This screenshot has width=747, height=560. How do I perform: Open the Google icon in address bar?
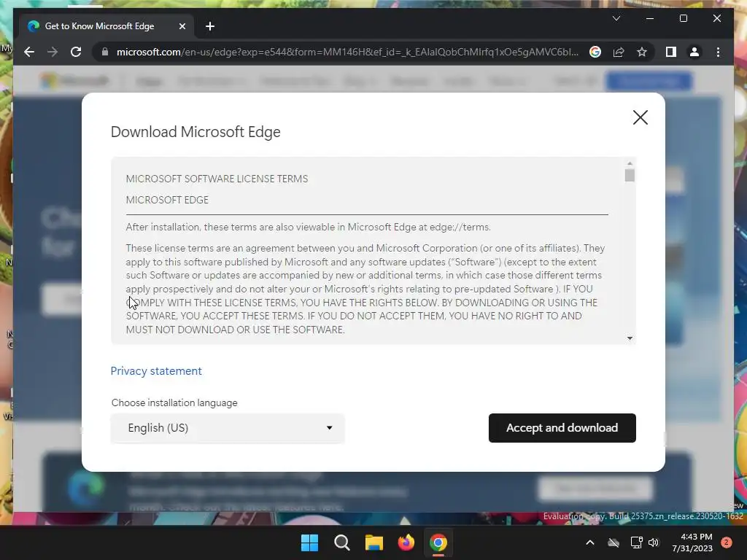pyautogui.click(x=595, y=52)
